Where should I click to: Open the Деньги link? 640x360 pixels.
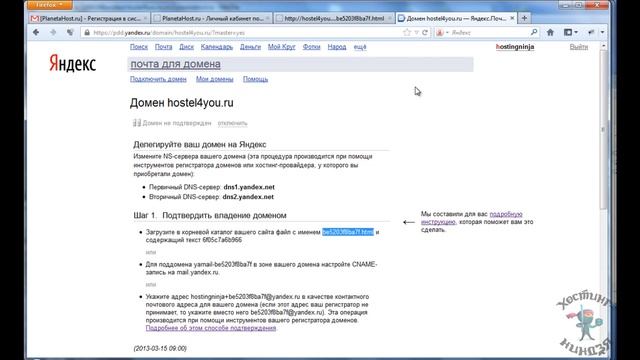[x=250, y=47]
